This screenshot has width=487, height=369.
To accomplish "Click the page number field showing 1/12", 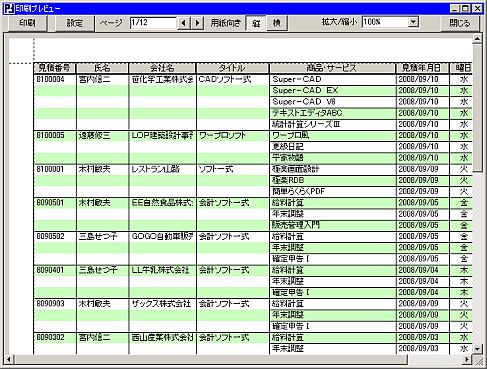I will click(153, 23).
